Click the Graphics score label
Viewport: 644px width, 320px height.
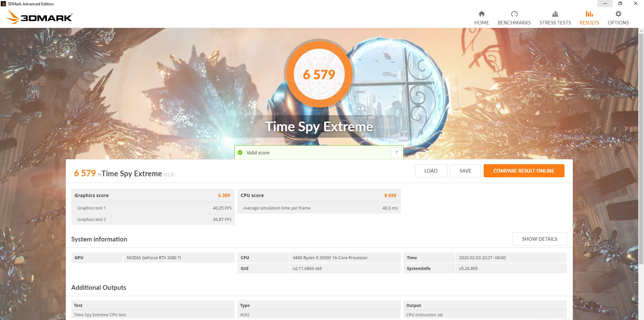(x=92, y=195)
